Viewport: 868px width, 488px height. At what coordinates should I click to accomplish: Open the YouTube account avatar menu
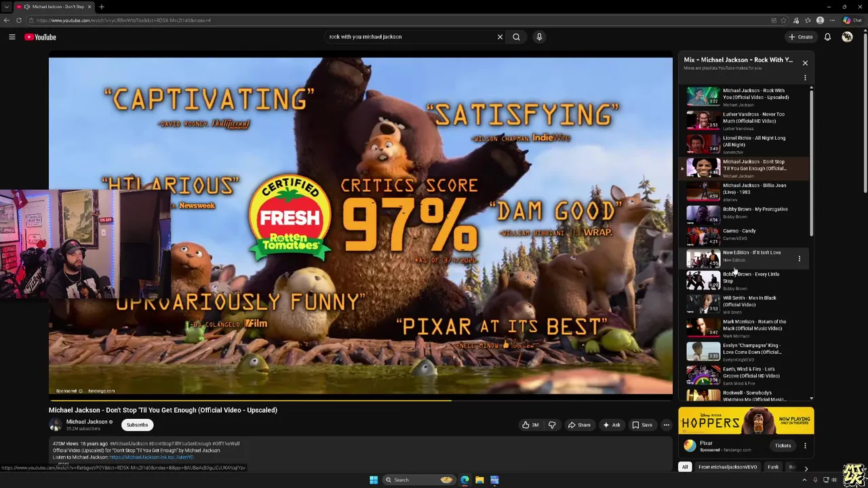(x=847, y=37)
